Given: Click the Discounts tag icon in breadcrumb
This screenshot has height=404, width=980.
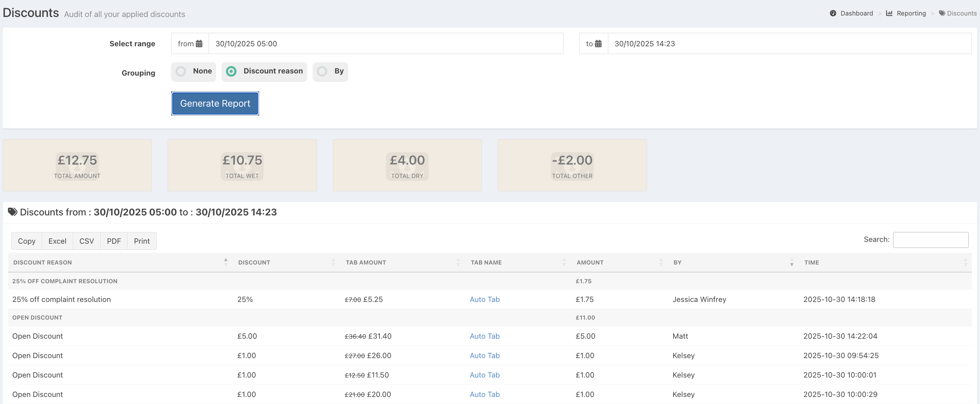Looking at the screenshot, I should 942,13.
